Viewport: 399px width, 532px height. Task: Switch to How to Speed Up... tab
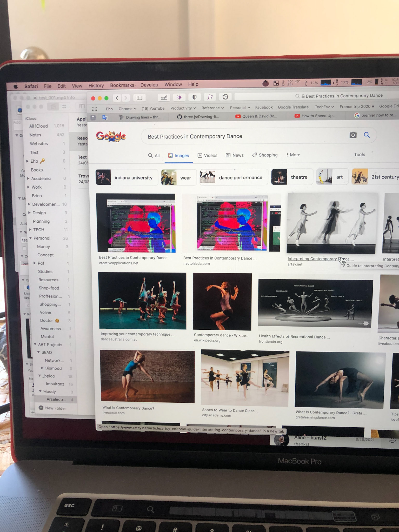315,116
